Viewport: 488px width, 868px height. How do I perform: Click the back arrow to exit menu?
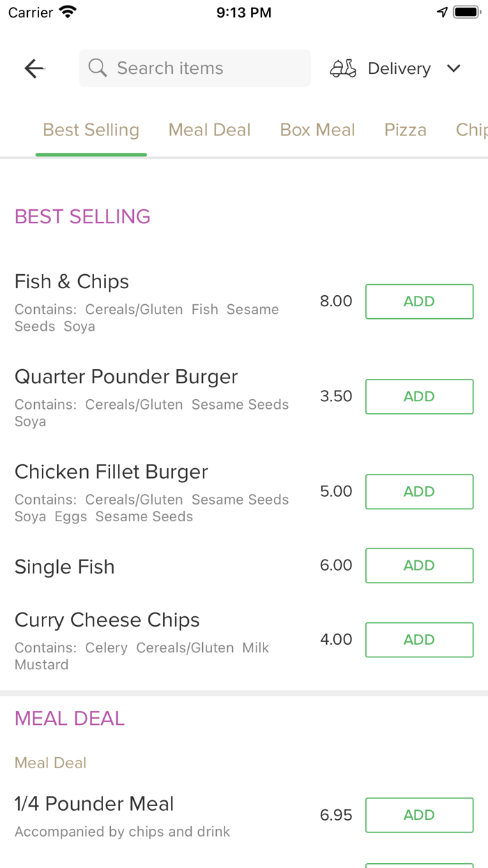click(33, 68)
